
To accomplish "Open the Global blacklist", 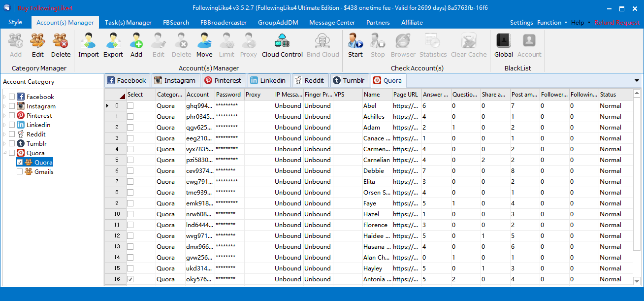I will 504,45.
